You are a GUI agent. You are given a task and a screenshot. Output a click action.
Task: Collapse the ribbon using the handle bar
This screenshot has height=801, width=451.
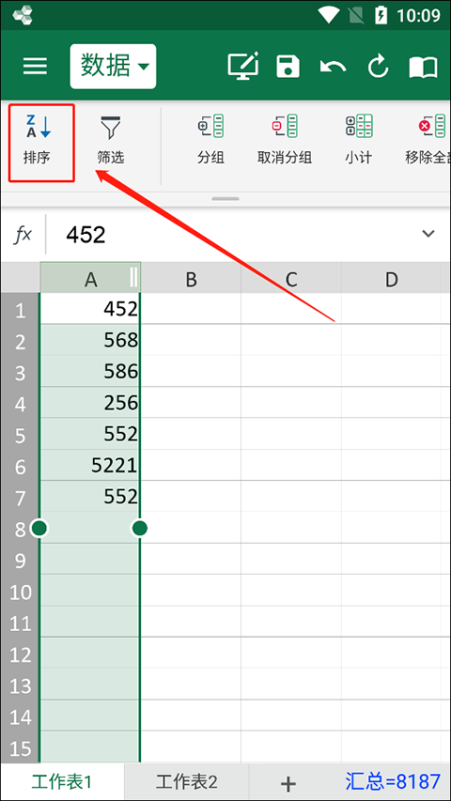coord(225,198)
